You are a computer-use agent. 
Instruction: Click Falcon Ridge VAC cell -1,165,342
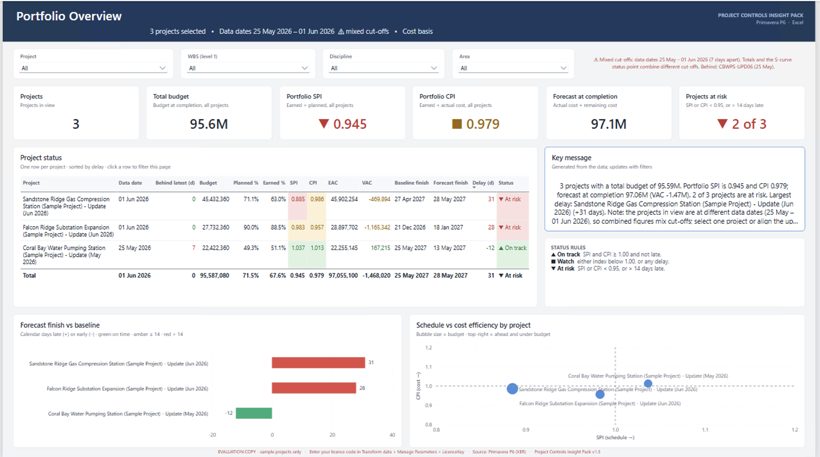[377, 227]
